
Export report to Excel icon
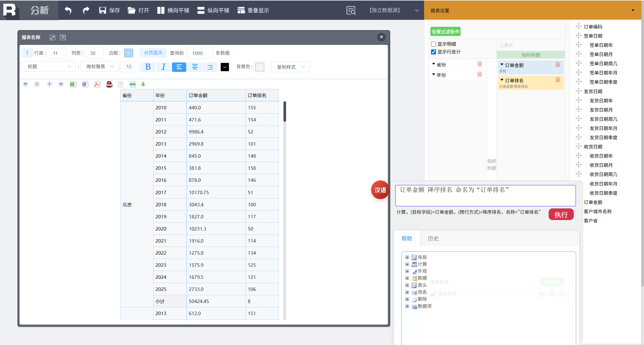(73, 84)
